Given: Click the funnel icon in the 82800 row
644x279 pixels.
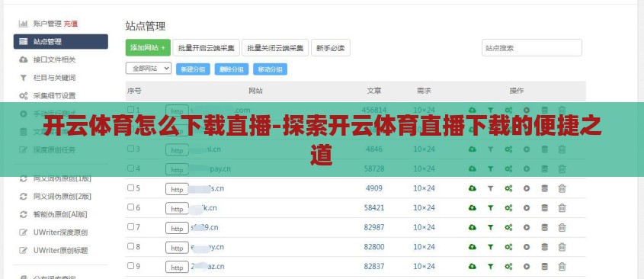Looking at the screenshot, I should [x=490, y=247].
